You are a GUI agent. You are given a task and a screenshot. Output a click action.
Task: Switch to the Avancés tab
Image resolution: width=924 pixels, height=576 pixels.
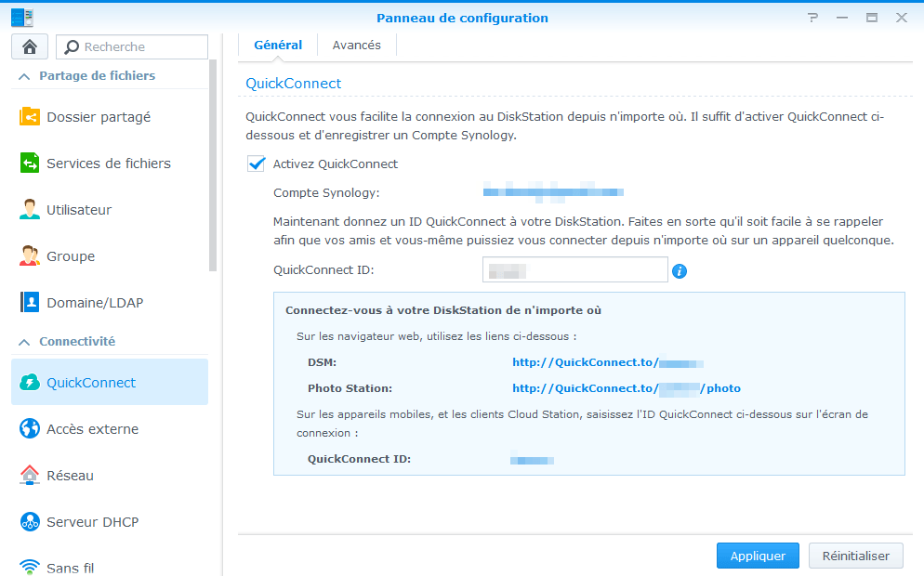[357, 46]
